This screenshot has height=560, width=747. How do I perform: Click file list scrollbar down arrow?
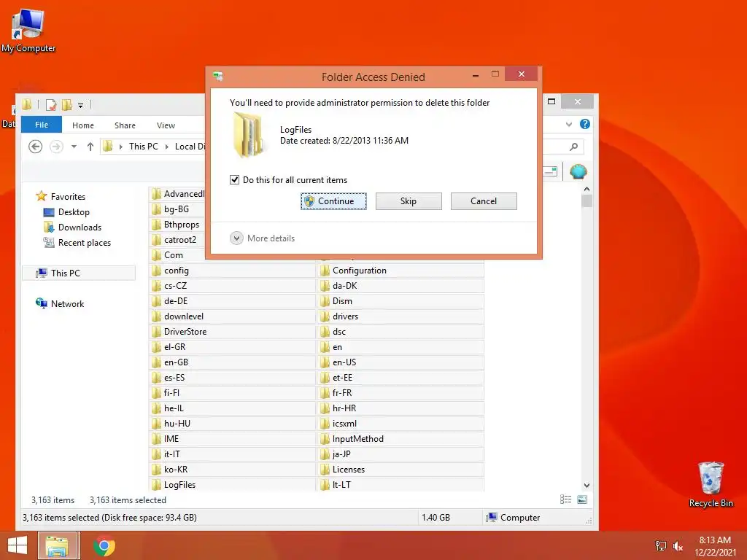coord(587,485)
